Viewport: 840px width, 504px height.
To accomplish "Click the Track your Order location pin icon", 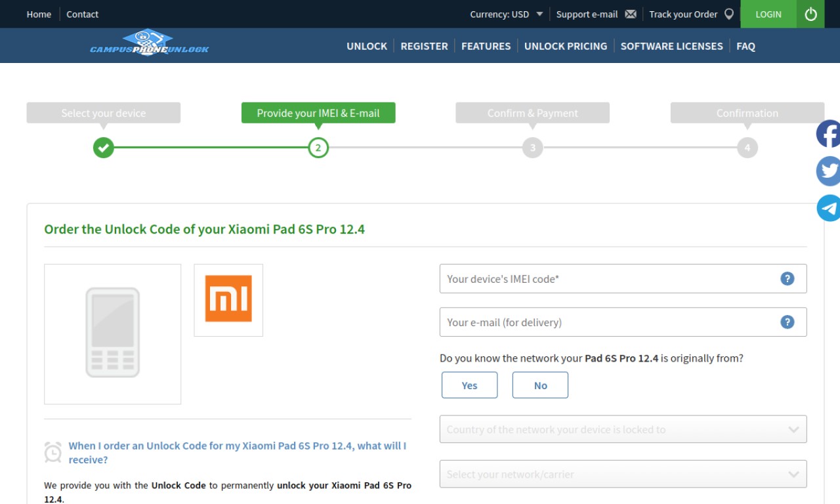I will tap(729, 14).
